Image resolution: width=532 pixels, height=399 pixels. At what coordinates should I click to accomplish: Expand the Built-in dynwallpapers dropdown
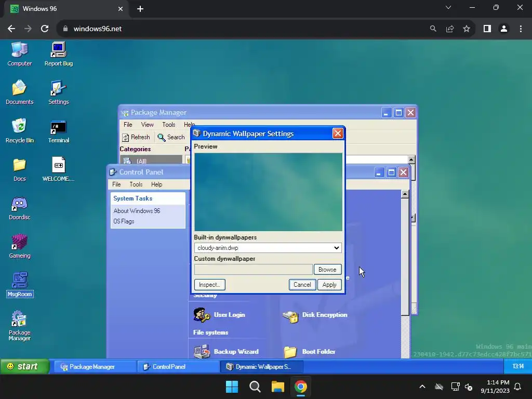pyautogui.click(x=268, y=248)
